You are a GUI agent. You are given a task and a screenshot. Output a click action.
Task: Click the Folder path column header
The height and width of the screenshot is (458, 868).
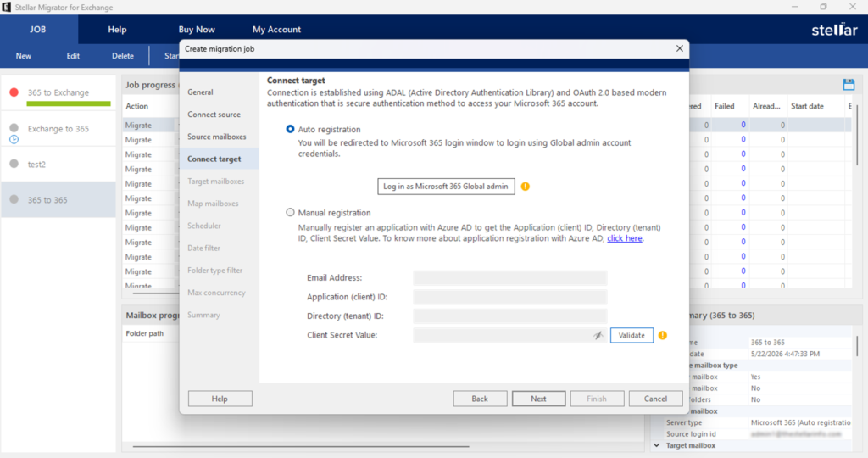[x=144, y=333]
